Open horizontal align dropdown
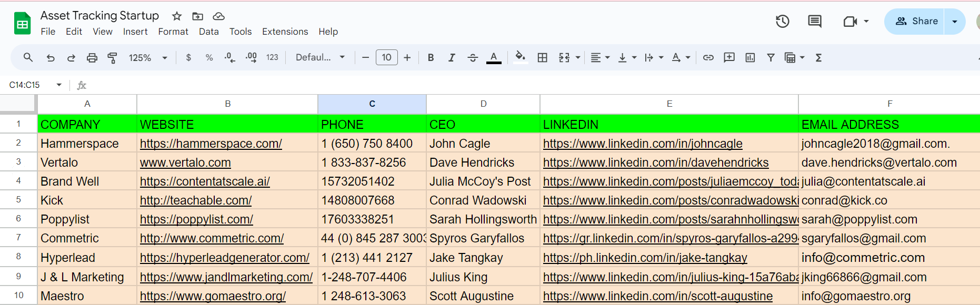Screen dimensions: 980x305 click(600, 58)
